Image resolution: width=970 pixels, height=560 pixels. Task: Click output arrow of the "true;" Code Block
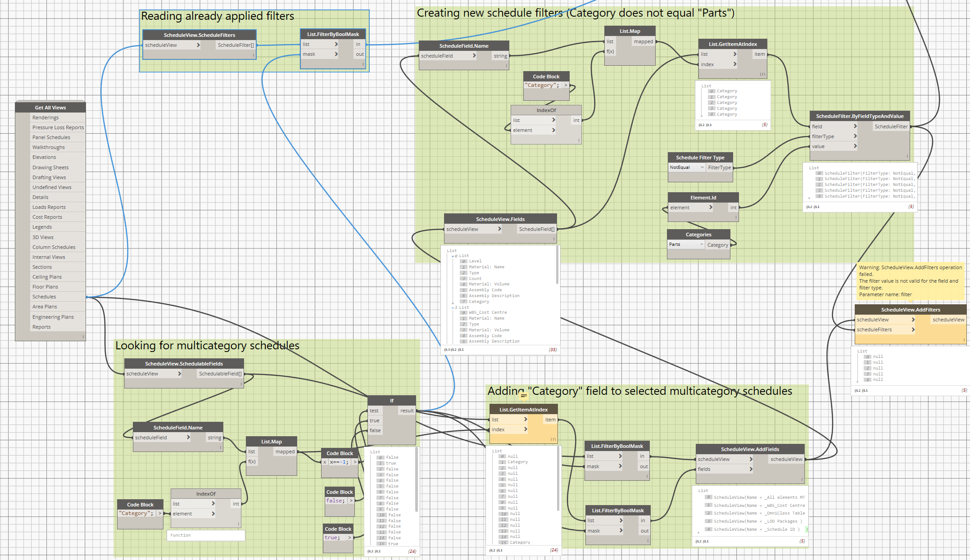[349, 537]
